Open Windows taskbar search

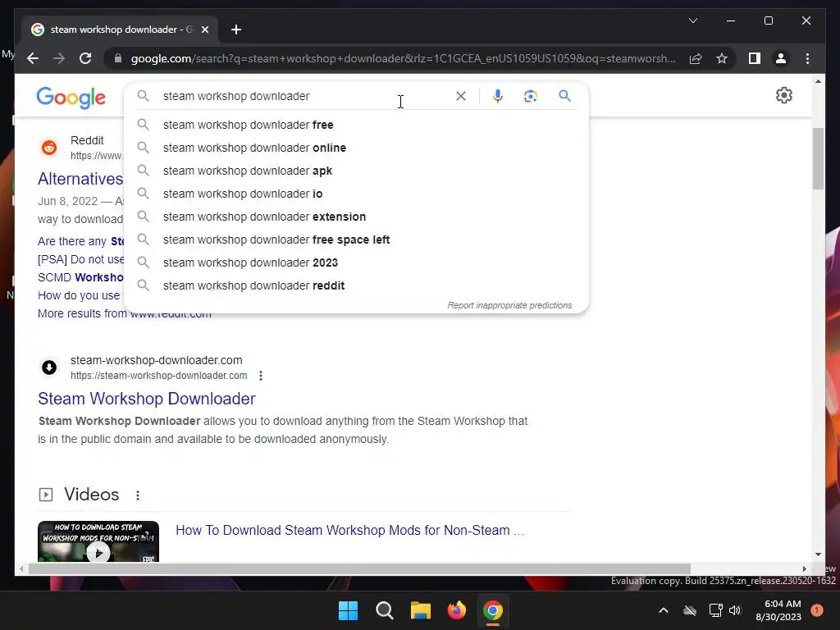[385, 610]
